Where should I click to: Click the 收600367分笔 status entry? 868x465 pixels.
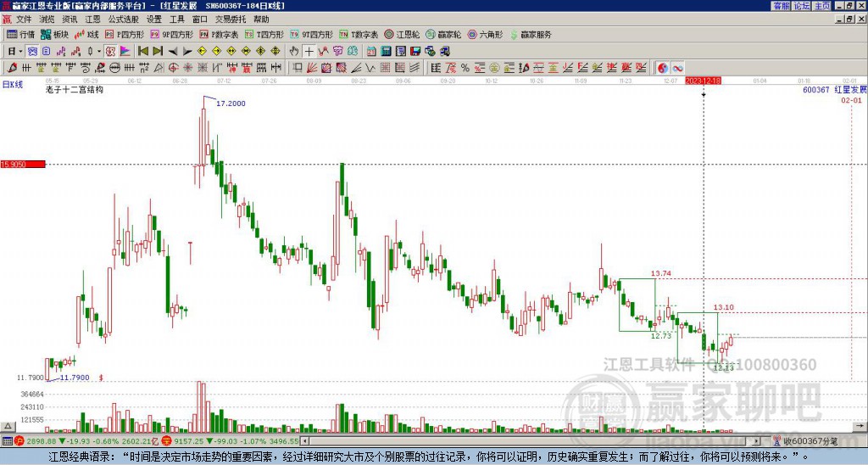tap(810, 441)
